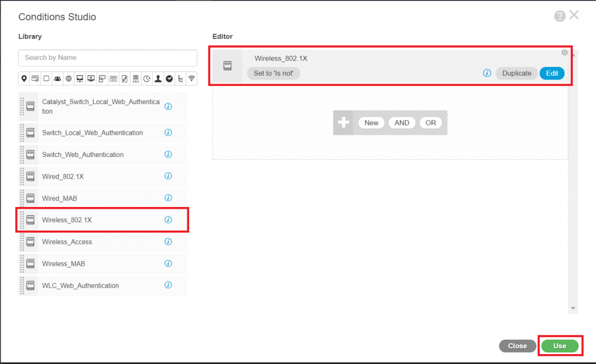Add an AND condition block
The height and width of the screenshot is (364, 596).
402,123
